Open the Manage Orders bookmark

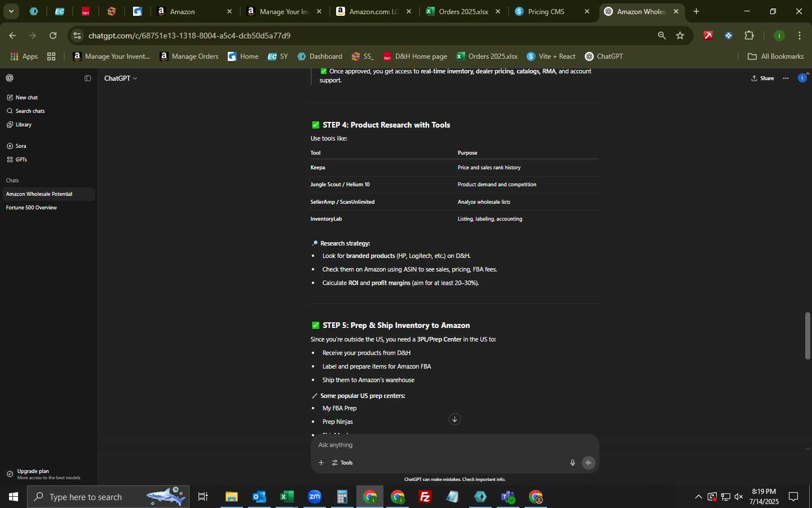pos(189,56)
